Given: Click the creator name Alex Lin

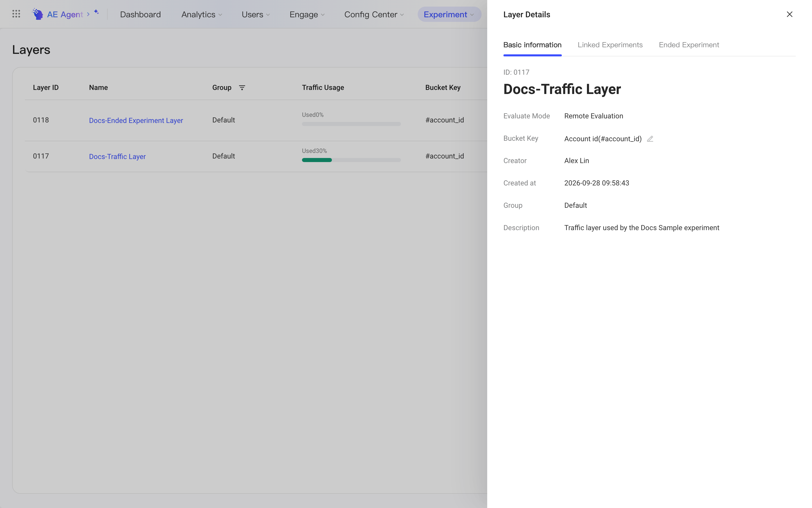Looking at the screenshot, I should 577,161.
